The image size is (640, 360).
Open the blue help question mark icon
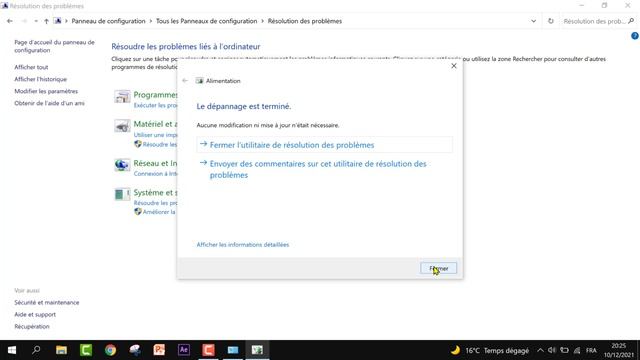coord(635,36)
